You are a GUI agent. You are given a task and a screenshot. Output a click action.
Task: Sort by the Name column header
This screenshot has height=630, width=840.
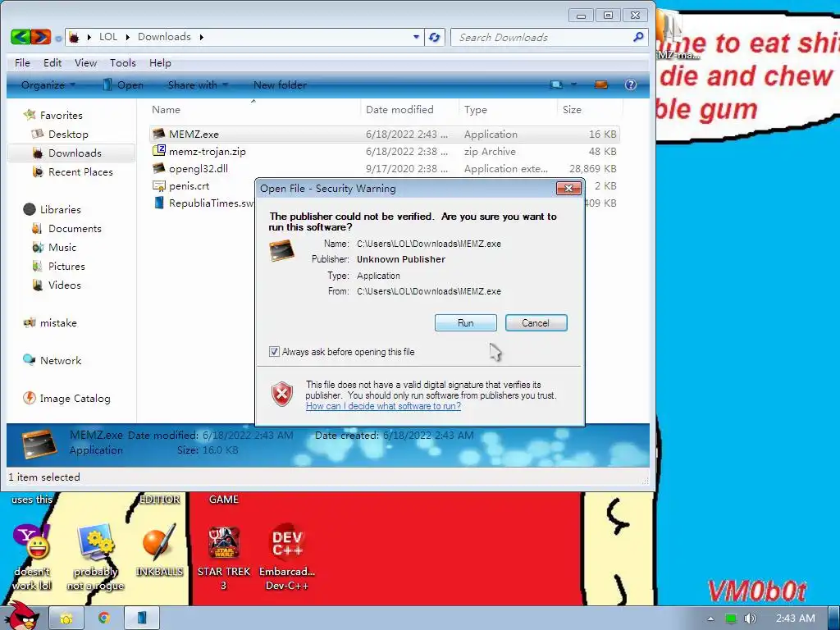253,110
